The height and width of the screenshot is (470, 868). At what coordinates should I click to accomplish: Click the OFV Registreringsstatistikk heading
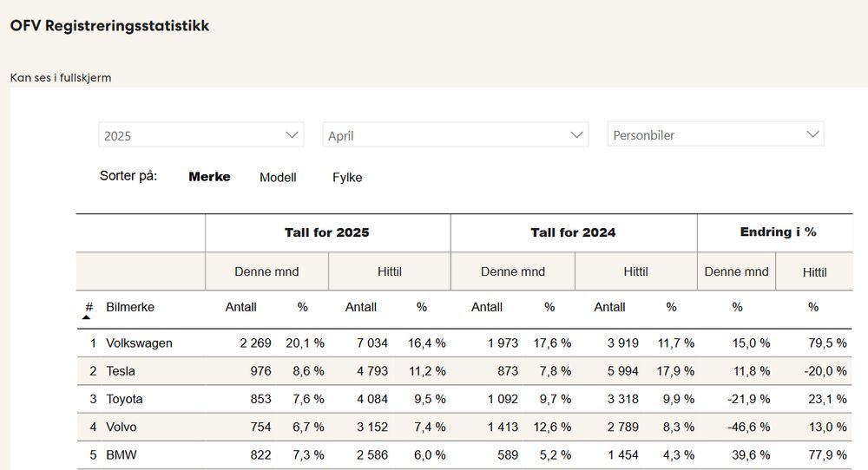pyautogui.click(x=109, y=25)
